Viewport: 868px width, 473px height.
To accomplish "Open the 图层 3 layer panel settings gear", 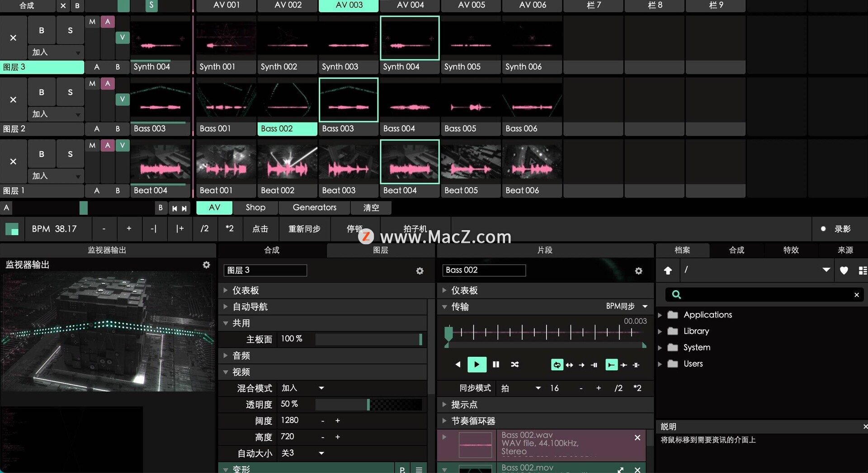I will (x=420, y=271).
